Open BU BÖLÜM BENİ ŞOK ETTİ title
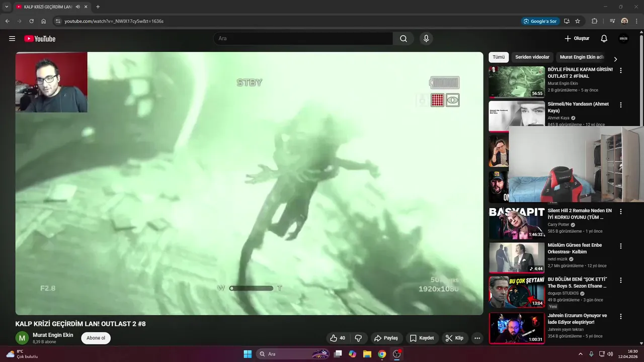This screenshot has height=362, width=644. tap(578, 283)
